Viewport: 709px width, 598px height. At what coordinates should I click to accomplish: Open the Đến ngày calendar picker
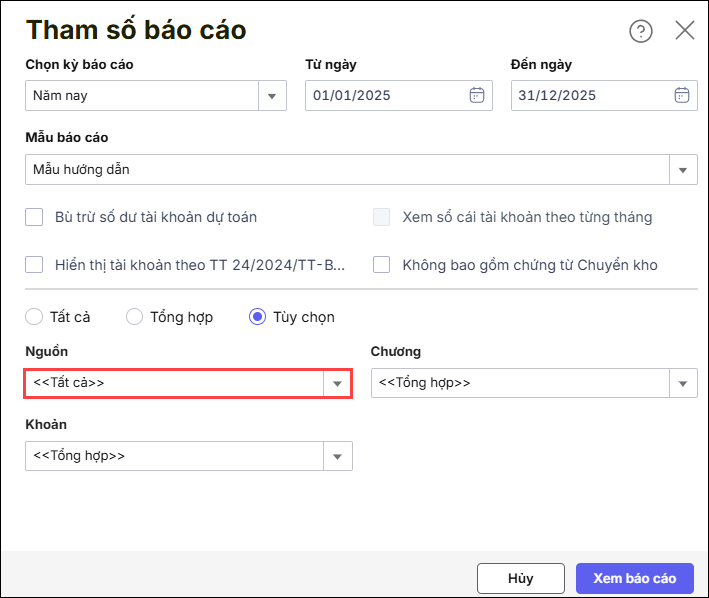point(682,96)
